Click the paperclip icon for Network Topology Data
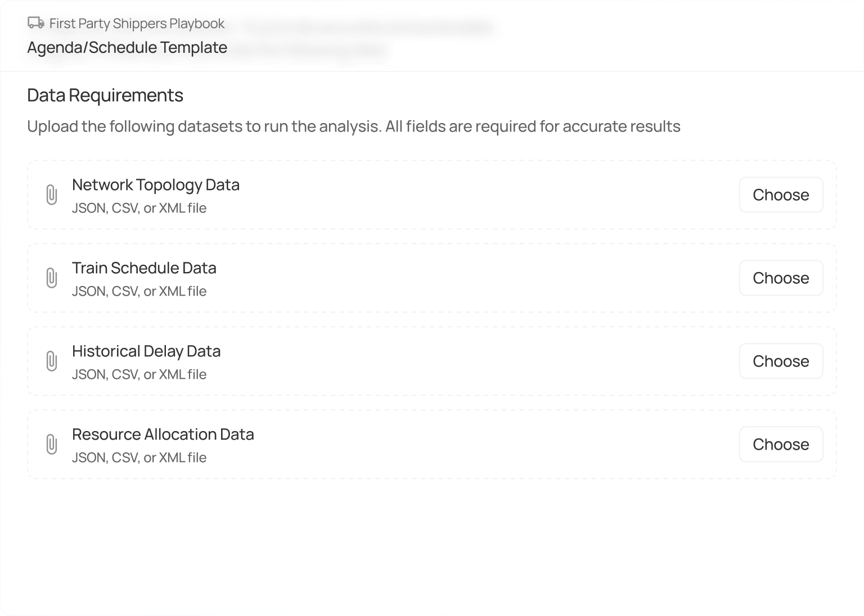Viewport: 864px width, 616px height. tap(52, 194)
